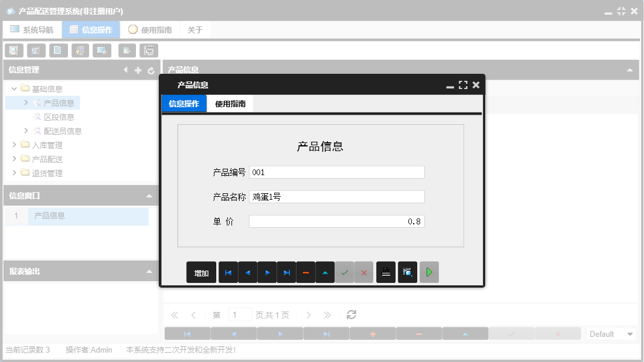Select the search tool in the main toolbar

pyautogui.click(x=13, y=50)
